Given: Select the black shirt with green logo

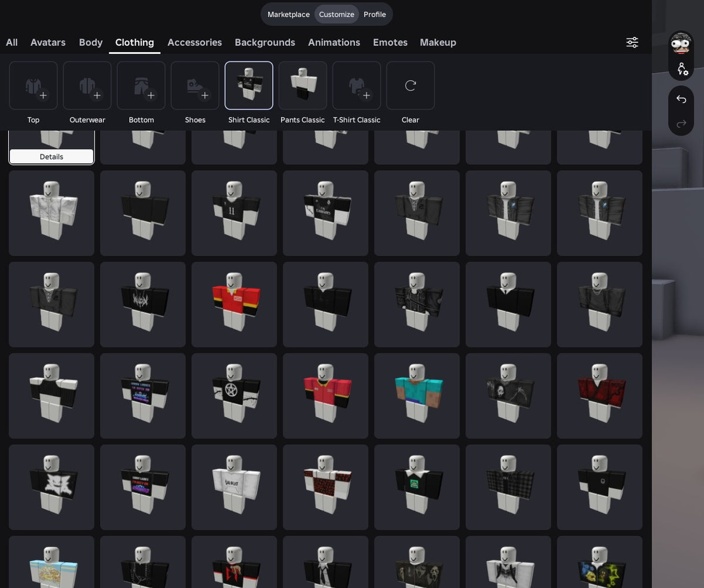Looking at the screenshot, I should pos(417,488).
